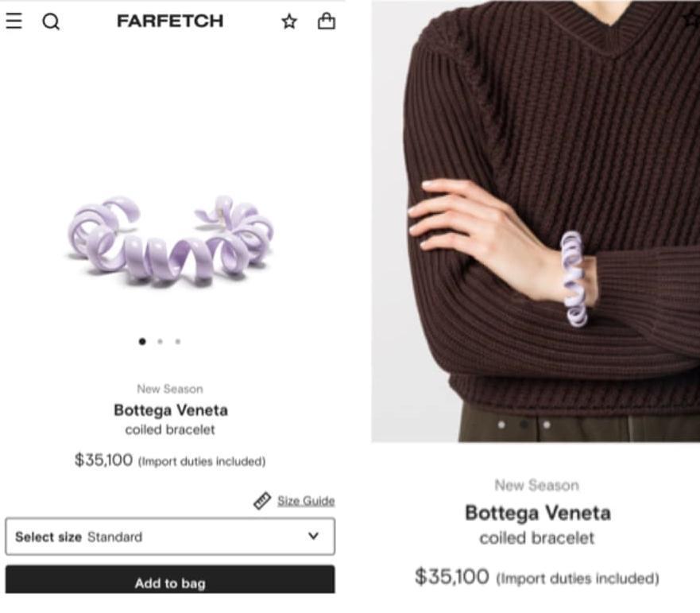Click the model photo wearing the bracelet
Viewport: 700px width, 613px height.
pyautogui.click(x=536, y=221)
